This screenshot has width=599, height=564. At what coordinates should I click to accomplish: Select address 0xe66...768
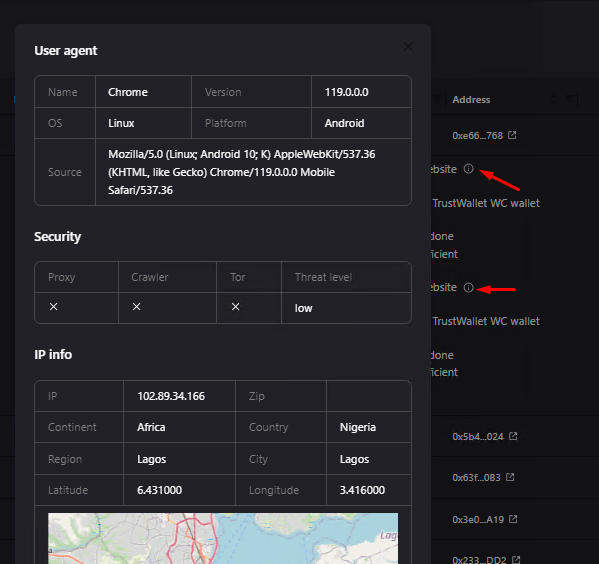pyautogui.click(x=478, y=136)
